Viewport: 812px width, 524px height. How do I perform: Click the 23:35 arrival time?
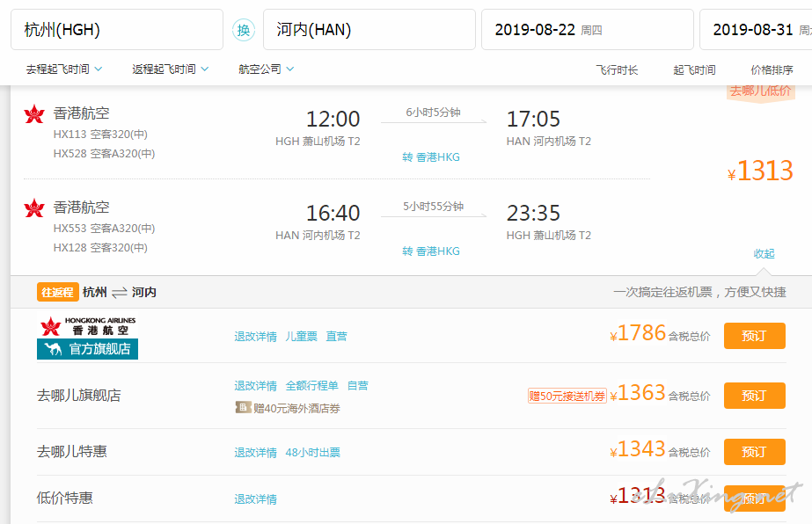533,214
